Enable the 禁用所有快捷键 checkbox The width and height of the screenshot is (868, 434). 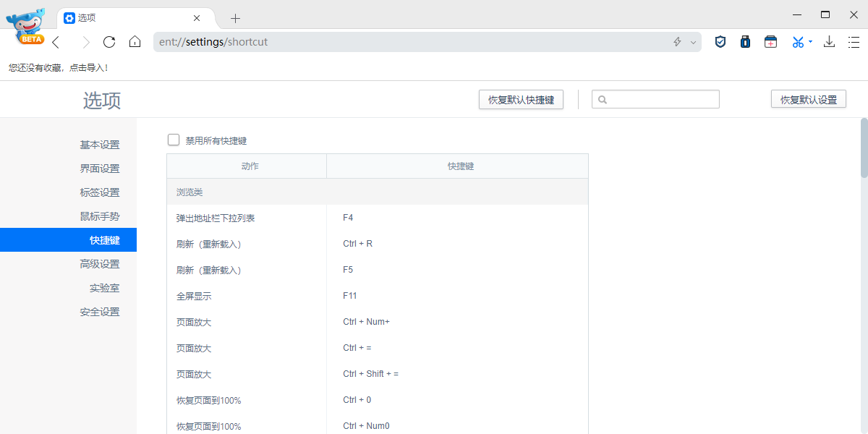click(x=174, y=140)
